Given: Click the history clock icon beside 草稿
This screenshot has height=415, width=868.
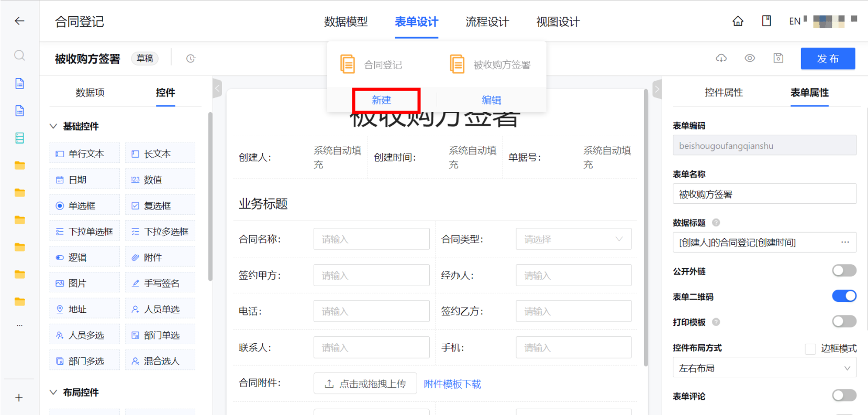Looking at the screenshot, I should [x=191, y=59].
